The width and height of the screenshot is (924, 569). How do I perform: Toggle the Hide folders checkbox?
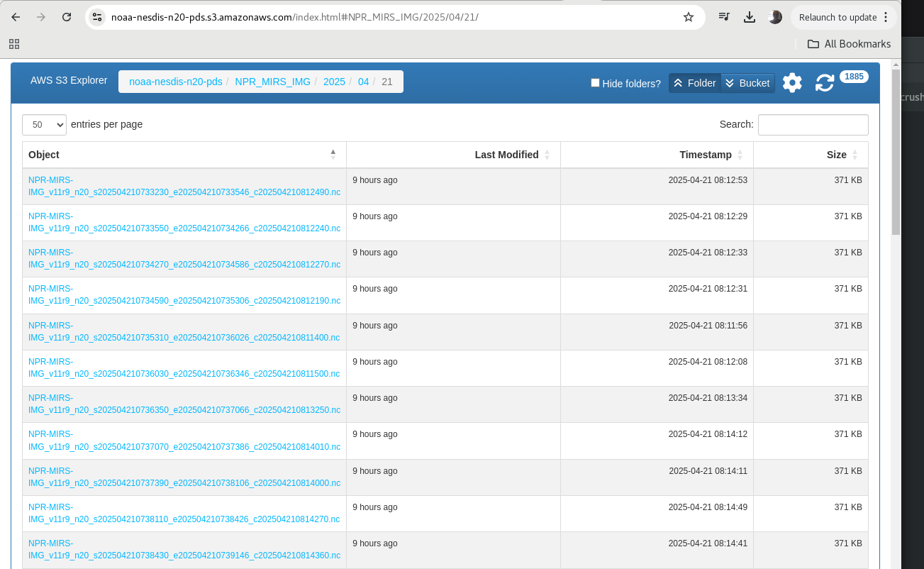point(595,83)
